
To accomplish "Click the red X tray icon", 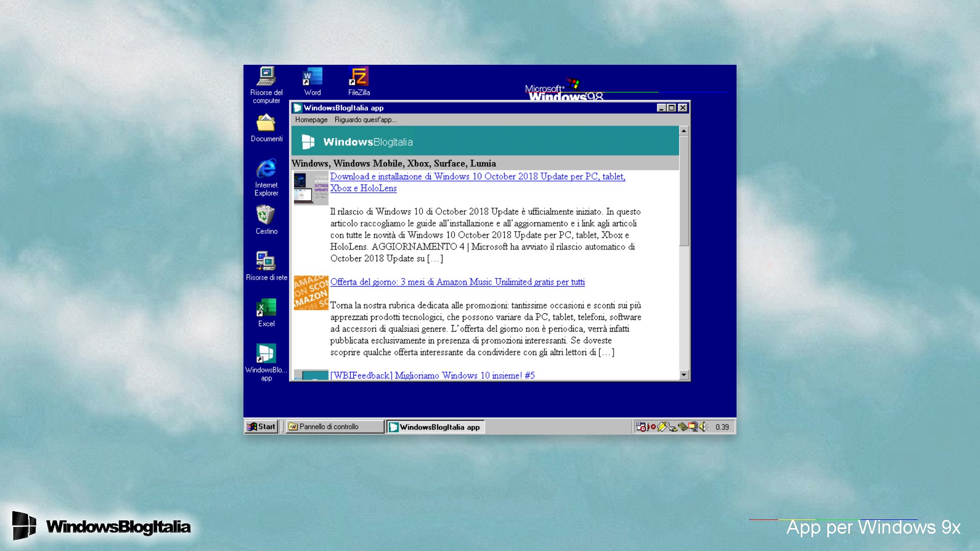I will click(x=653, y=427).
